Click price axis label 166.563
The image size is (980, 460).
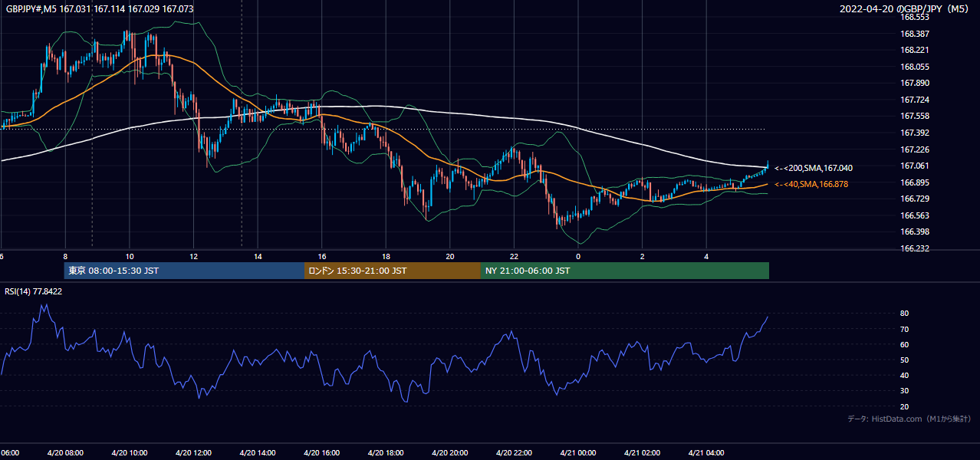[915, 215]
